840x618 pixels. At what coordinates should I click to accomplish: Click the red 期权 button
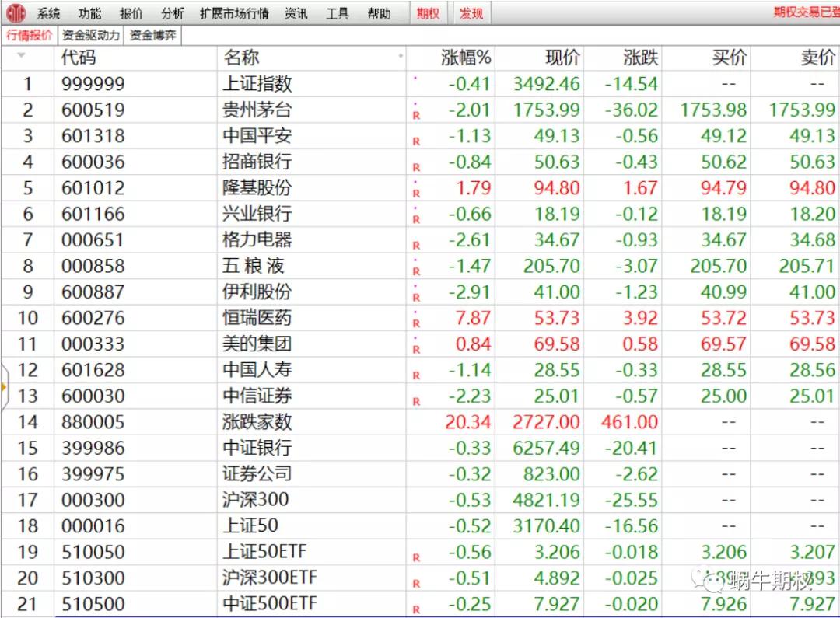428,13
